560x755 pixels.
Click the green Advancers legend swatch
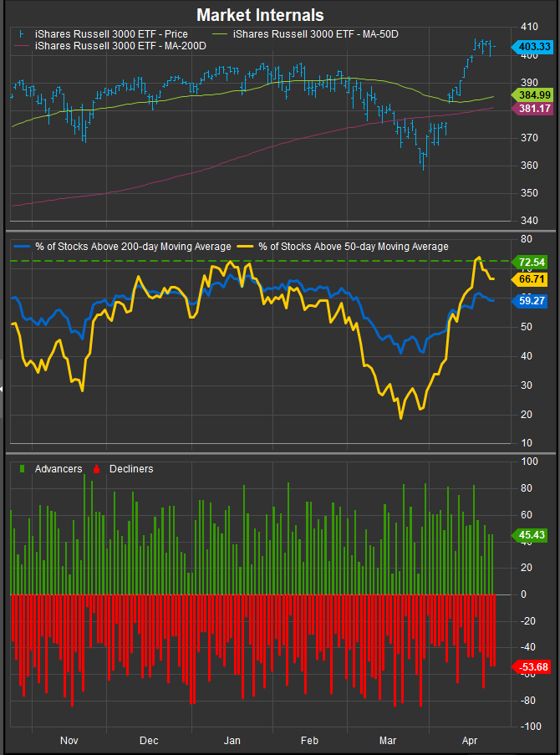tap(21, 469)
